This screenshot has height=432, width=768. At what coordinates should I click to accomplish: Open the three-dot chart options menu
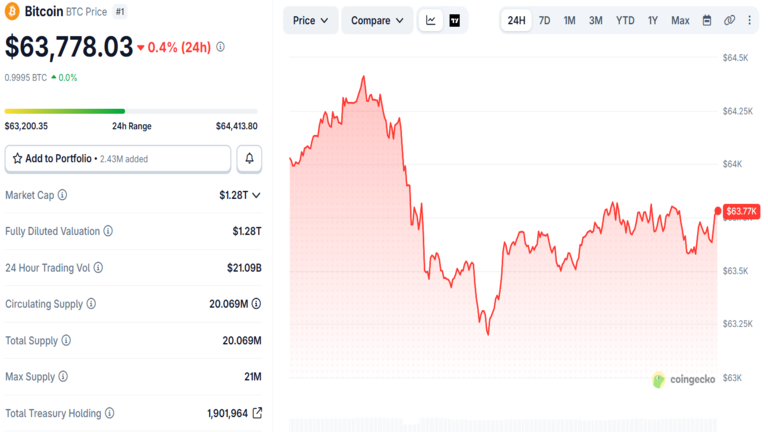[x=749, y=20]
